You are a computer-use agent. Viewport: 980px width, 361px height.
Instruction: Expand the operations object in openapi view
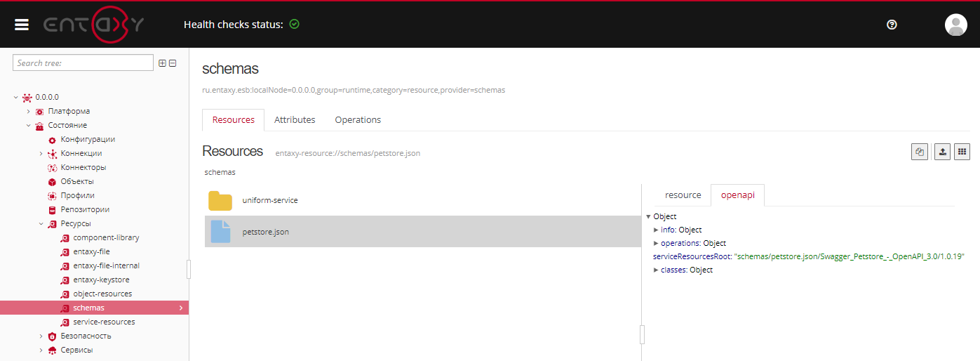(656, 244)
